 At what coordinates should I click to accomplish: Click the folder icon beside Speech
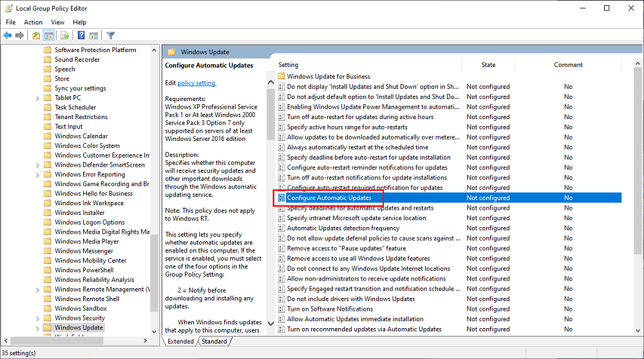(x=48, y=69)
